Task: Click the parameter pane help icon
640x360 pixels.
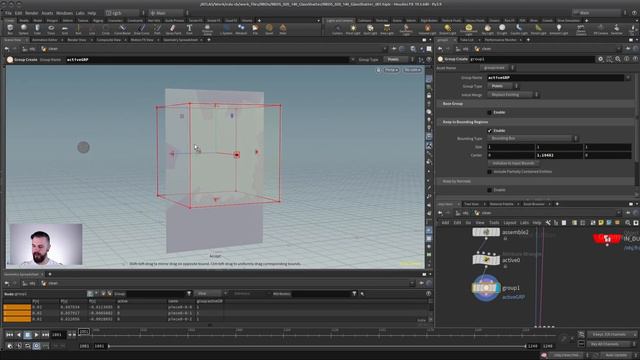Action: pyautogui.click(x=636, y=59)
